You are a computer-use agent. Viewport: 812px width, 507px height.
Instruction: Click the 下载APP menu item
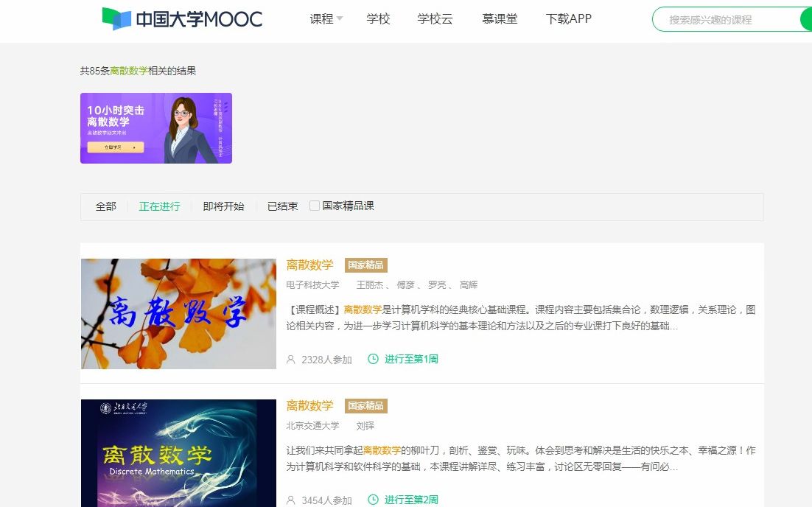pos(568,18)
